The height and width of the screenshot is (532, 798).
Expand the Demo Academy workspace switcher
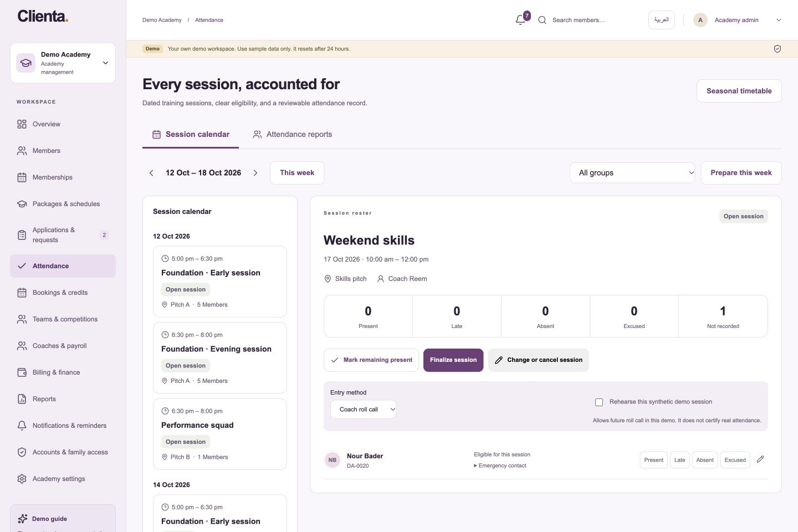click(63, 63)
